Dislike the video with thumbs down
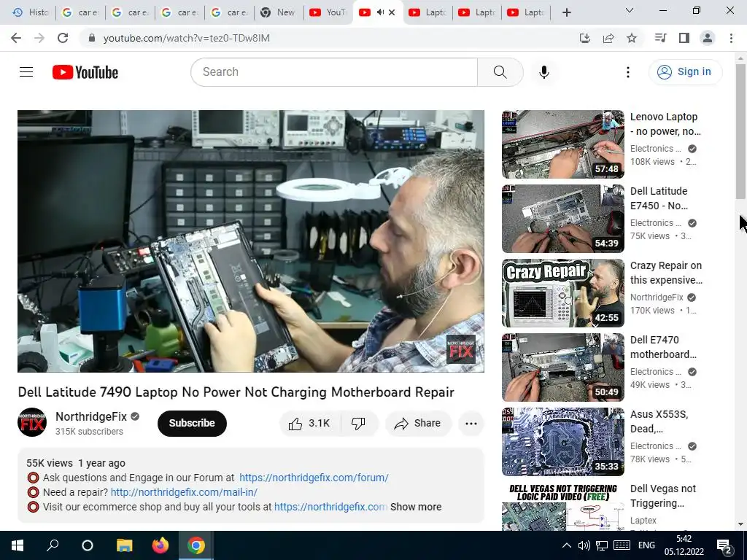This screenshot has height=560, width=747. click(358, 424)
